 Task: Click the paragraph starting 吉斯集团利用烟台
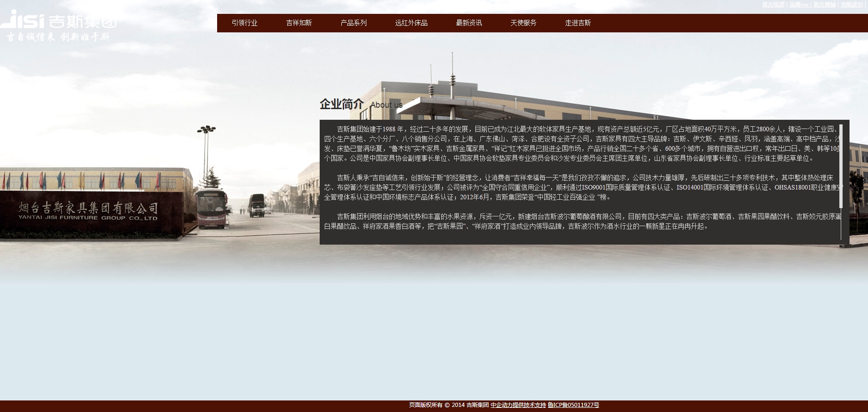click(x=582, y=221)
